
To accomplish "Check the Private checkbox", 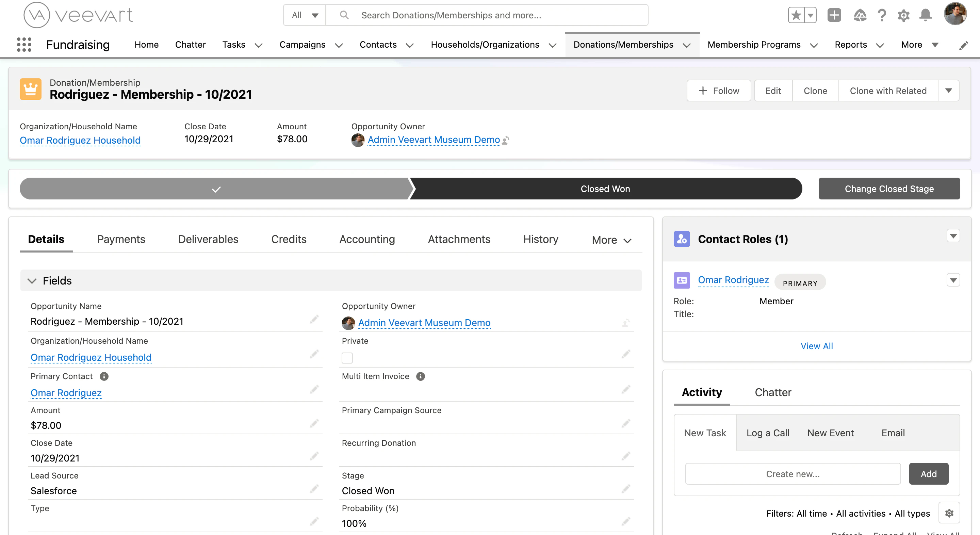I will pyautogui.click(x=347, y=358).
